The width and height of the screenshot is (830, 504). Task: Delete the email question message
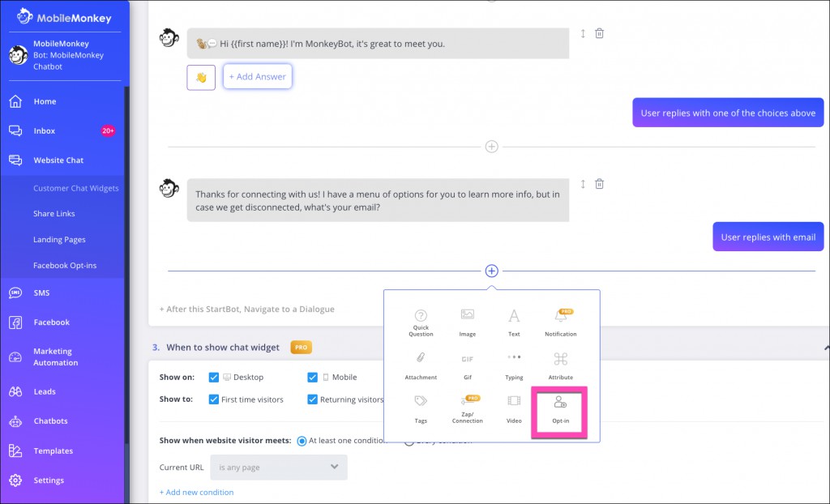(599, 184)
